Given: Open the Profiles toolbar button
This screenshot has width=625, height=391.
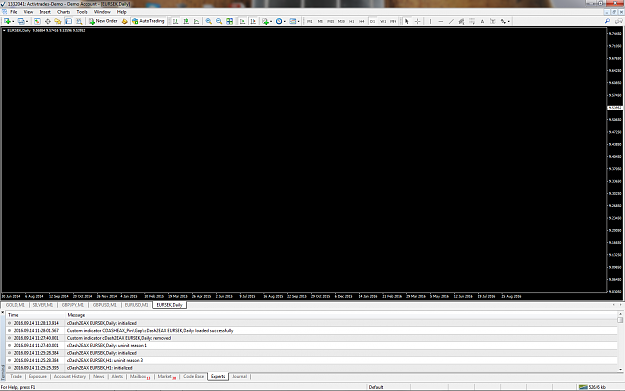Looking at the screenshot, I should tap(22, 21).
